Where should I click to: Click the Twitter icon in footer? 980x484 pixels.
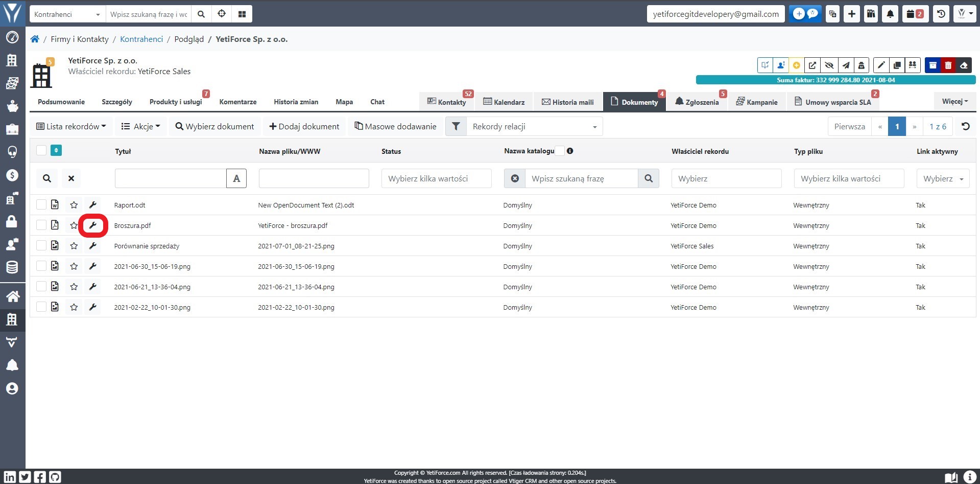25,477
